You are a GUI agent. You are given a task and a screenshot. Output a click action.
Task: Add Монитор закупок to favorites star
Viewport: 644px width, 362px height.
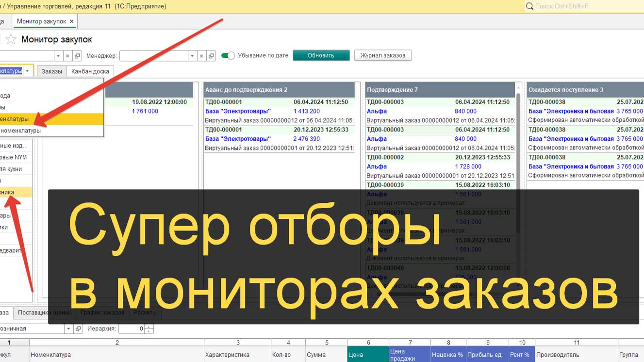click(x=11, y=40)
